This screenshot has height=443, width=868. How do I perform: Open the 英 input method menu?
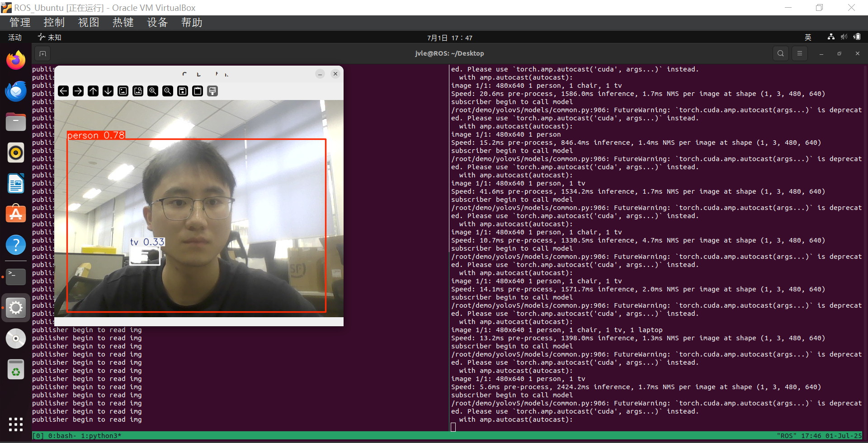[808, 38]
